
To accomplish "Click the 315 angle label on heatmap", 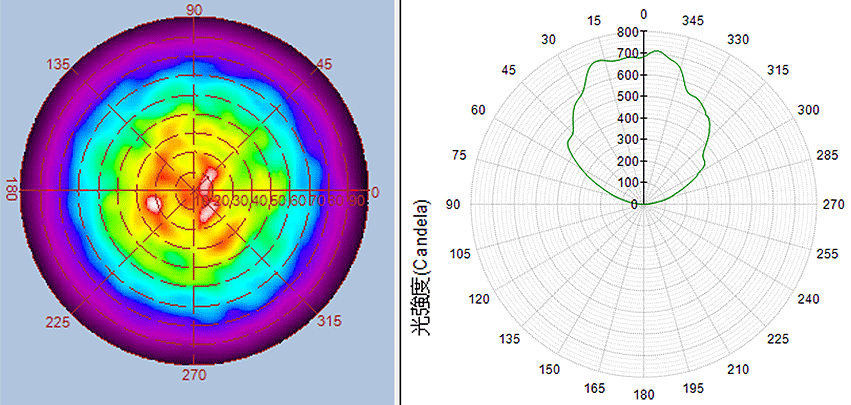I will coord(329,321).
